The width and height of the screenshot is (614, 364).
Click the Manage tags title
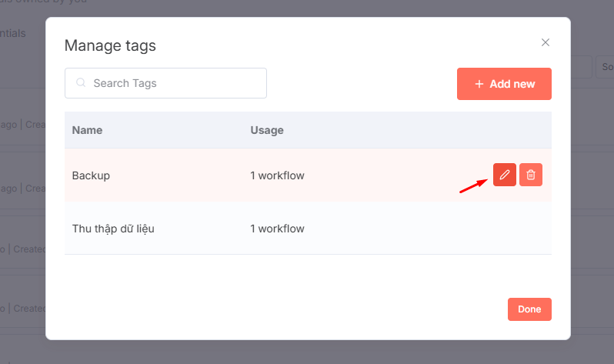coord(110,45)
